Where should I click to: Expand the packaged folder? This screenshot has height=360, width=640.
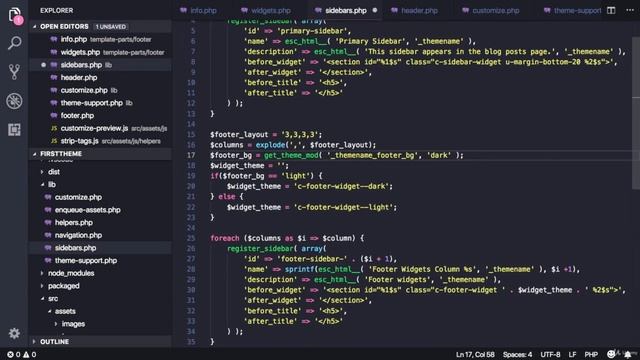coord(63,286)
